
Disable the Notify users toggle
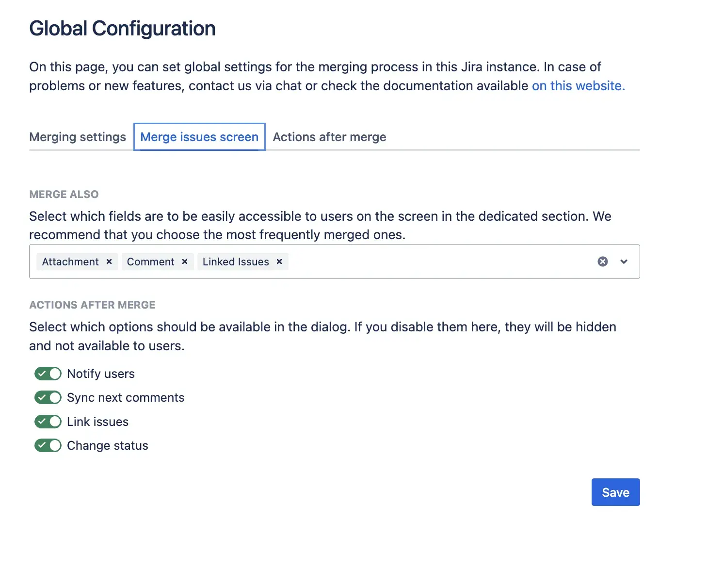coord(48,374)
